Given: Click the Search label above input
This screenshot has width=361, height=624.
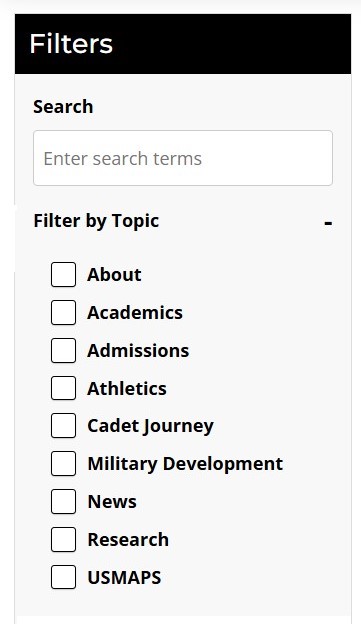Looking at the screenshot, I should click(x=63, y=107).
